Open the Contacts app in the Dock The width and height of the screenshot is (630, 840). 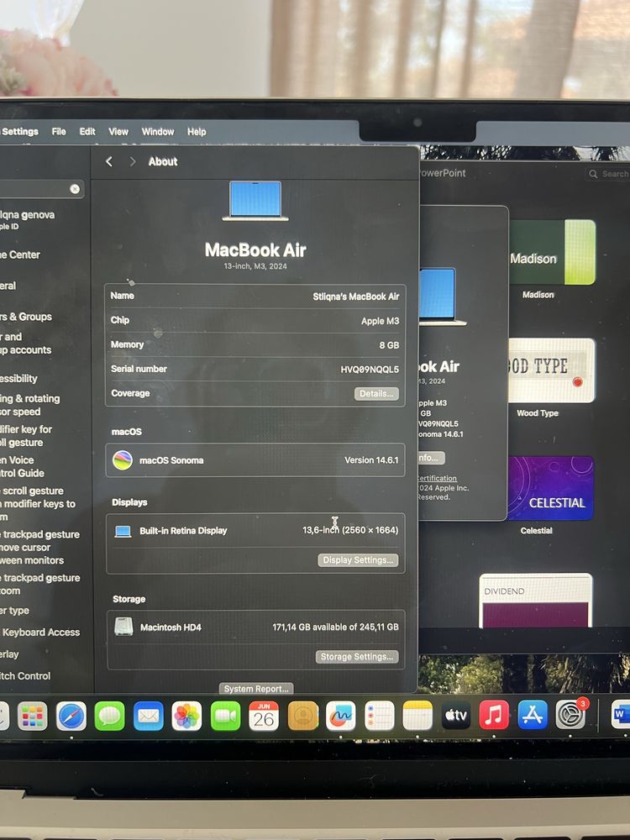point(302,717)
